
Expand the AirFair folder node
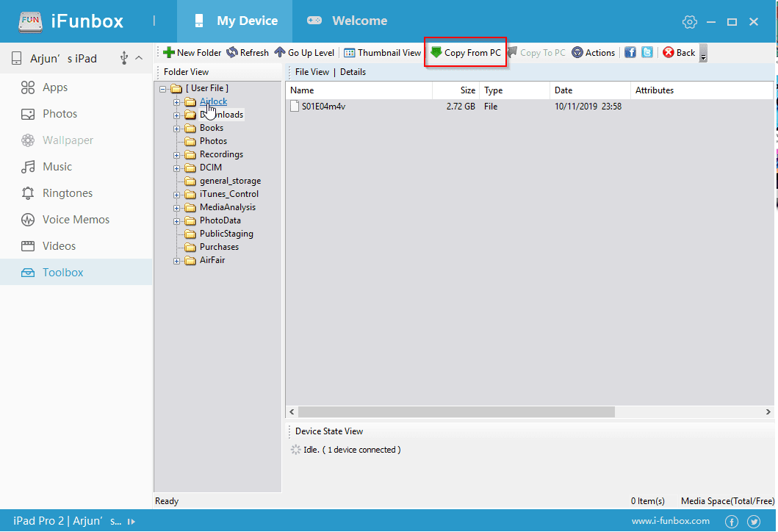pos(176,261)
